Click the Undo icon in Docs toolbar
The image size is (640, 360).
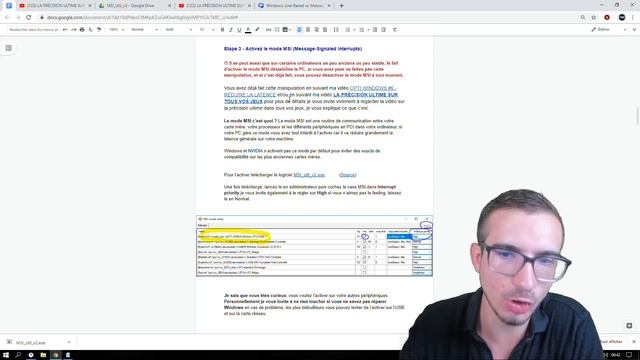tap(65, 30)
